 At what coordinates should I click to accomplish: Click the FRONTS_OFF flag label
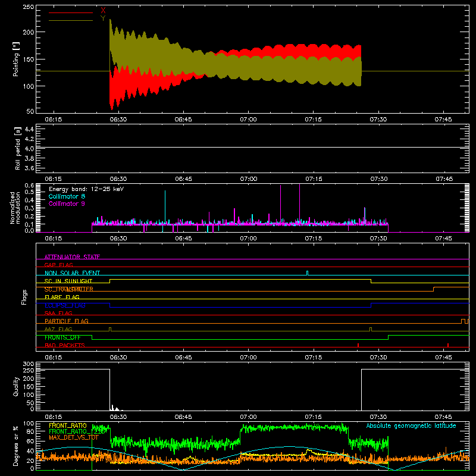(62, 337)
